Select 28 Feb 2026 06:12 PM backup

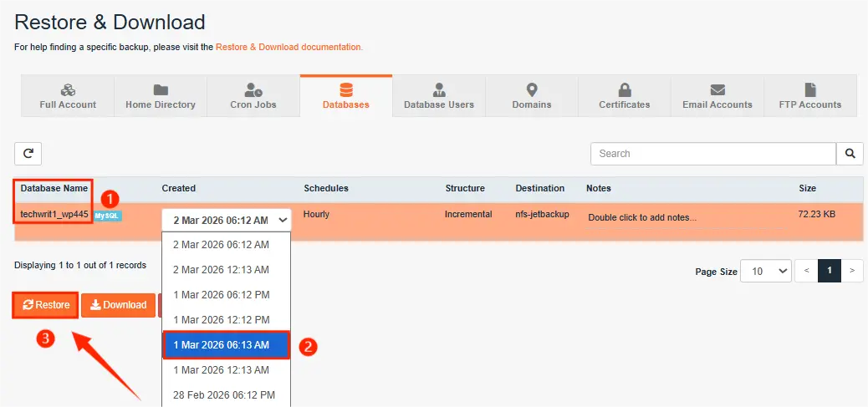point(226,395)
